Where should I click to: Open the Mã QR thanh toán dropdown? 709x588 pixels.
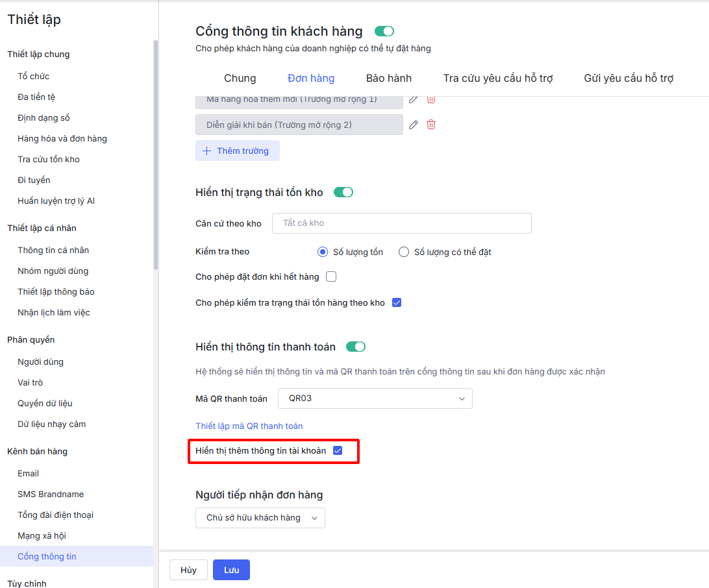[375, 398]
